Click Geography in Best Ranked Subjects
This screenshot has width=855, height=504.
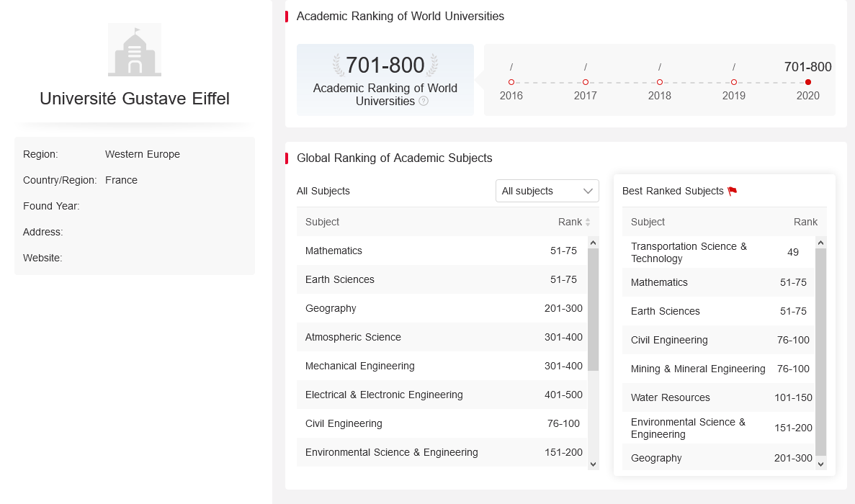[x=656, y=458]
